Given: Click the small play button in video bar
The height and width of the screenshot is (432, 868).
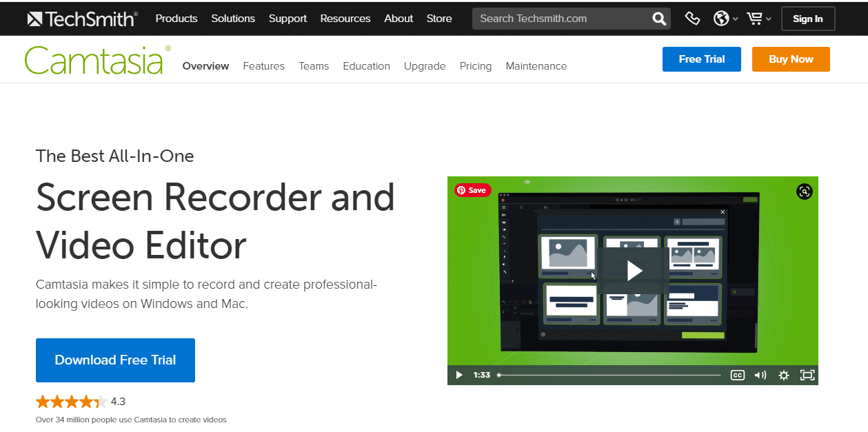Looking at the screenshot, I should 459,375.
